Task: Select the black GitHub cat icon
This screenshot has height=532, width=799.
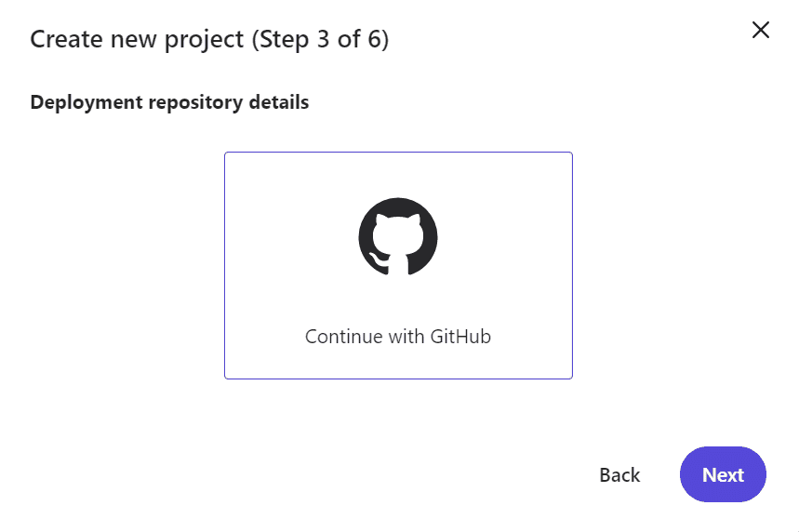Action: coord(398,236)
